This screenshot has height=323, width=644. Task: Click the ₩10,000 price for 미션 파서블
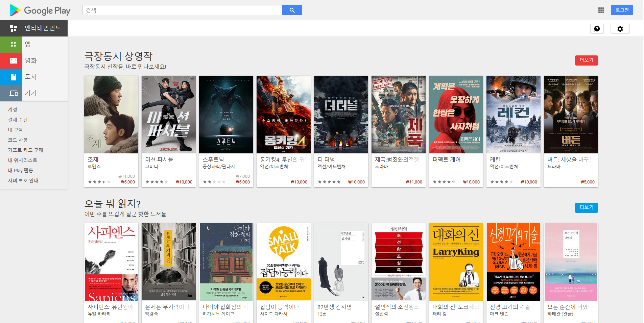click(x=184, y=182)
